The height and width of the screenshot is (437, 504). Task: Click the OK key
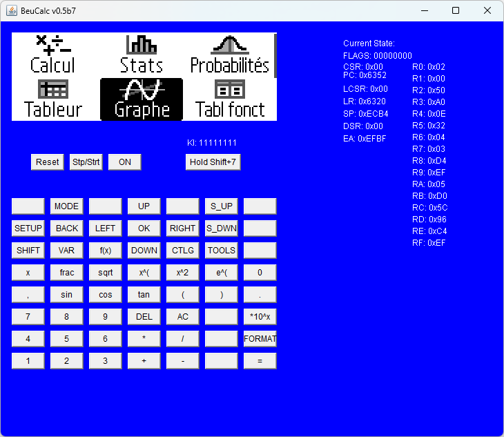coord(144,229)
